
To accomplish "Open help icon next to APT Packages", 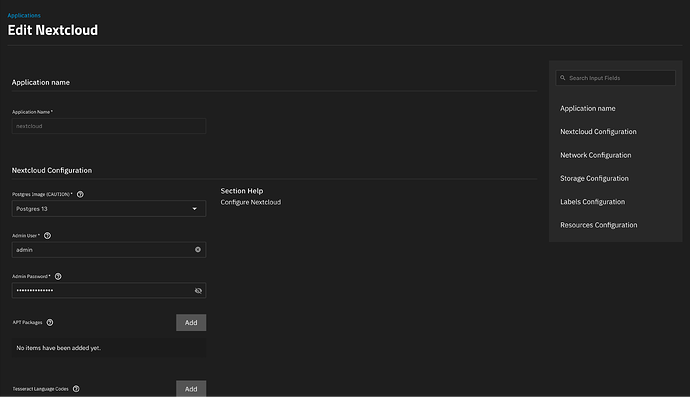I will point(50,323).
